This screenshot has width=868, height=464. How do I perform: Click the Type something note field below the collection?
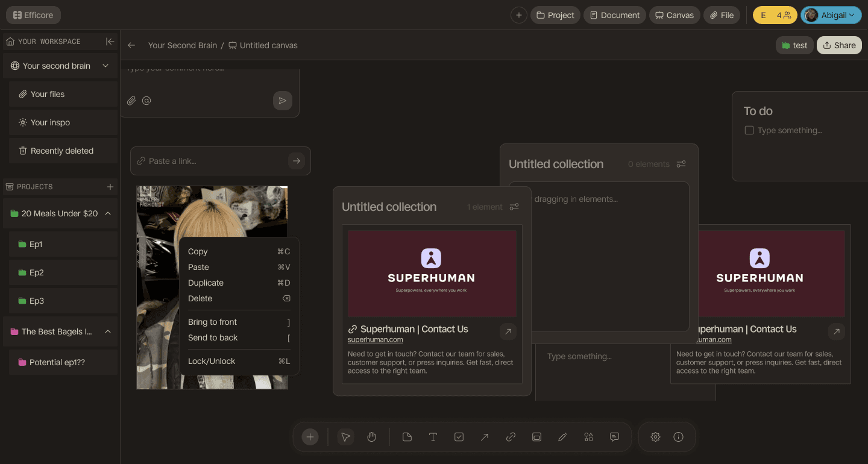point(579,356)
